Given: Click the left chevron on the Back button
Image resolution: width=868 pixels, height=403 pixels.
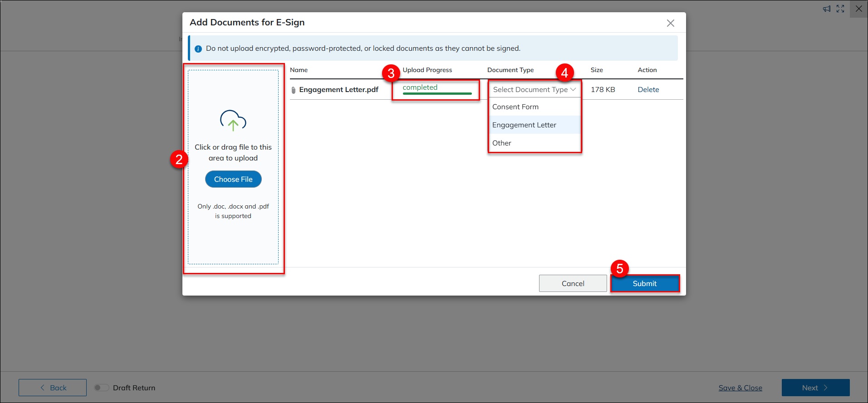Looking at the screenshot, I should (43, 388).
